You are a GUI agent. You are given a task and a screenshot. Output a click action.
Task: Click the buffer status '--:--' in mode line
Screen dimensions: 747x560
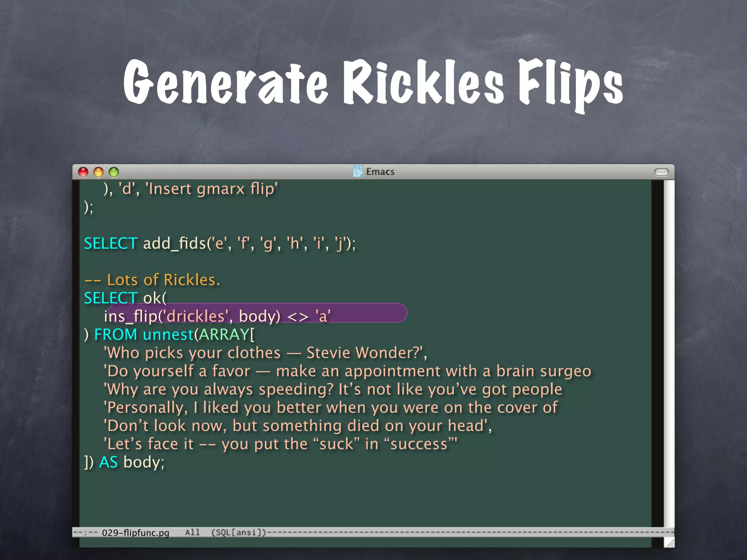86,533
